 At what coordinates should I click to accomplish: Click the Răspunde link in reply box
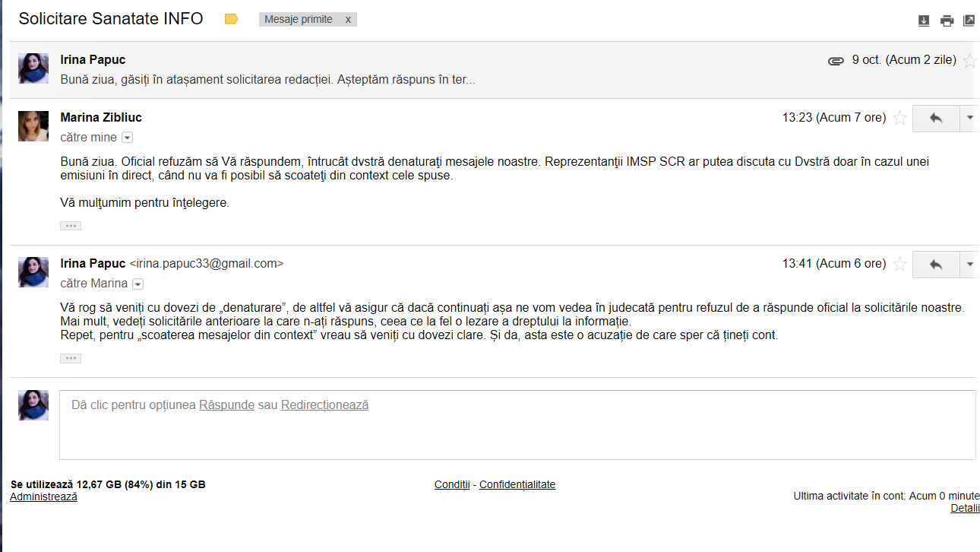(226, 405)
